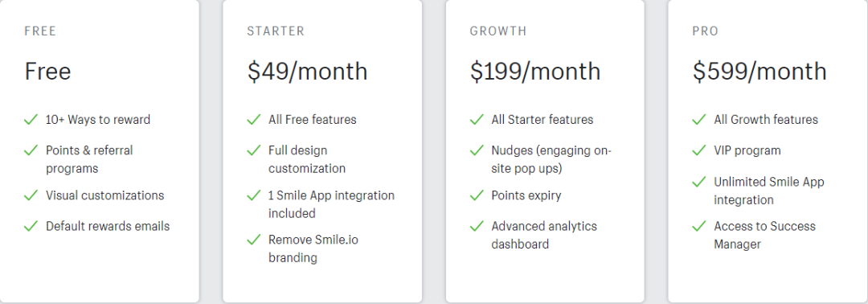Click checkmark next to Access to Success Manager
Image resolution: width=868 pixels, height=304 pixels.
(x=699, y=226)
